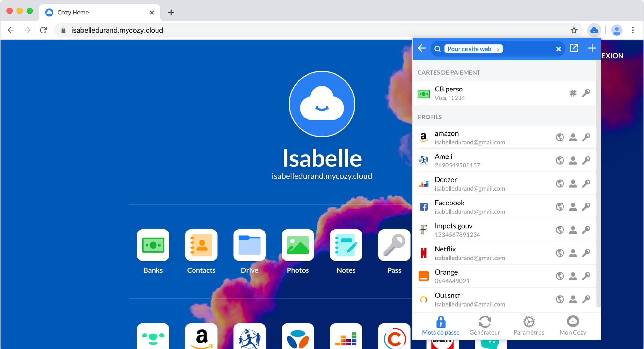Copy Ameli username via person icon
Image resolution: width=644 pixels, height=349 pixels.
point(573,161)
